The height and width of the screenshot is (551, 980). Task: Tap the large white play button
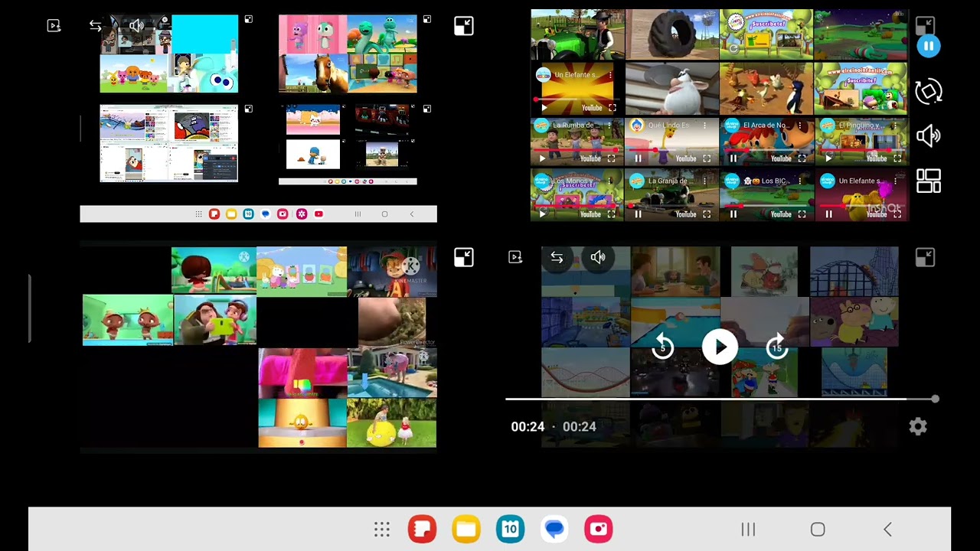point(720,347)
